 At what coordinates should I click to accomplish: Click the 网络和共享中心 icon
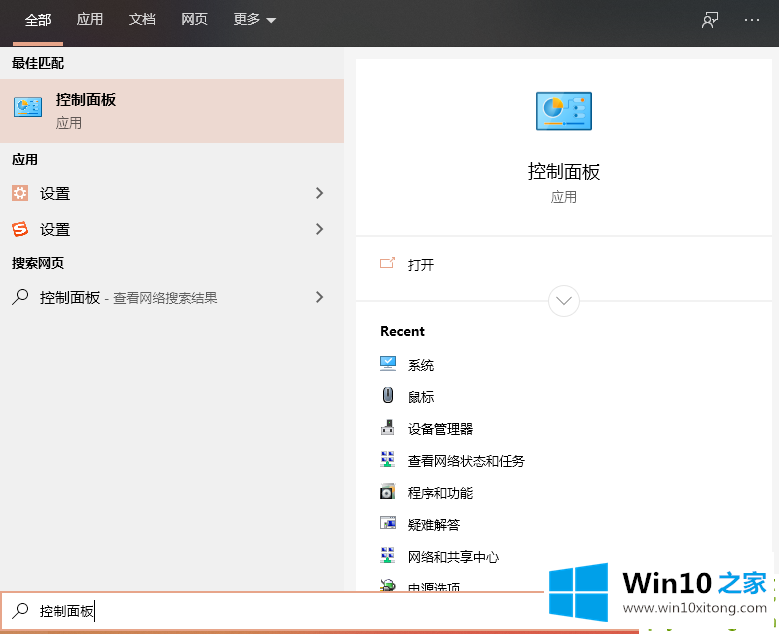click(388, 555)
